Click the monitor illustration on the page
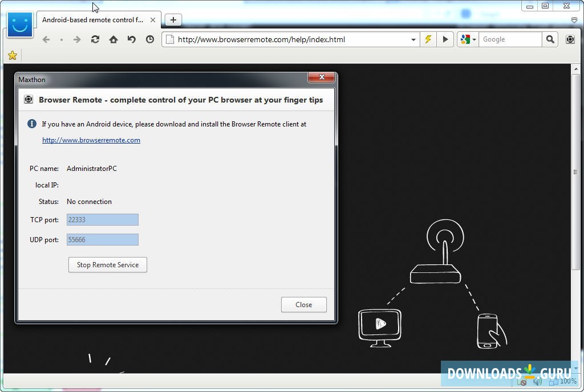 (380, 328)
